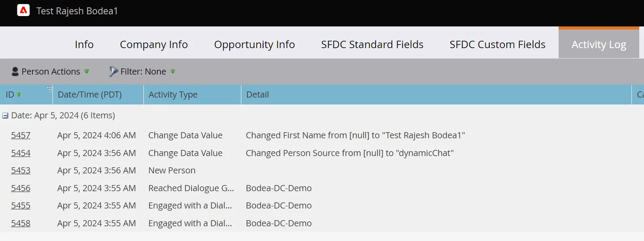
Task: Click the Person Actions silhouette icon
Action: (15, 72)
